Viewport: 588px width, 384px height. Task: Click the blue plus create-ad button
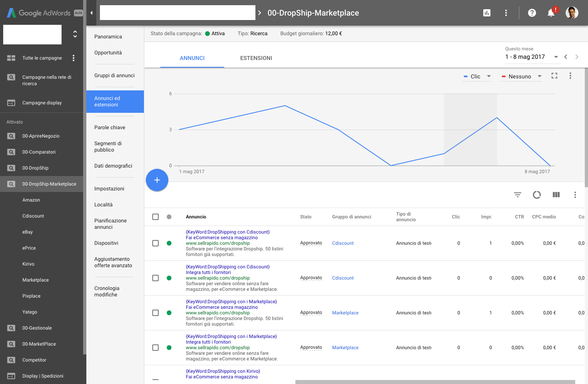[157, 180]
